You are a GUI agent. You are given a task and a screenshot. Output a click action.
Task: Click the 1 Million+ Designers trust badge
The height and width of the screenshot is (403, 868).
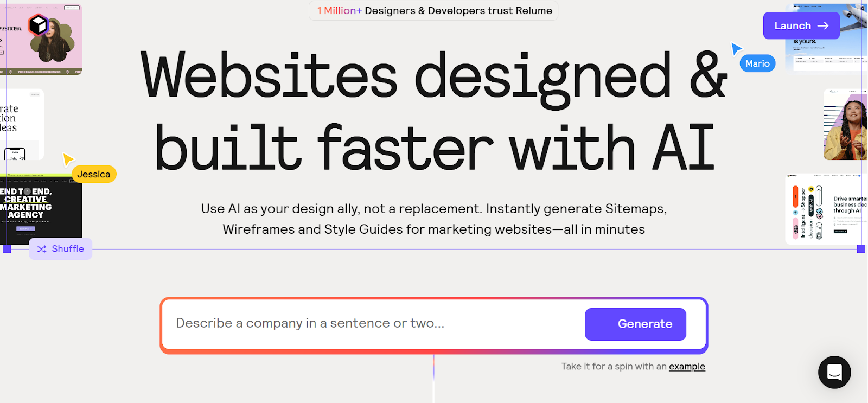tap(433, 11)
